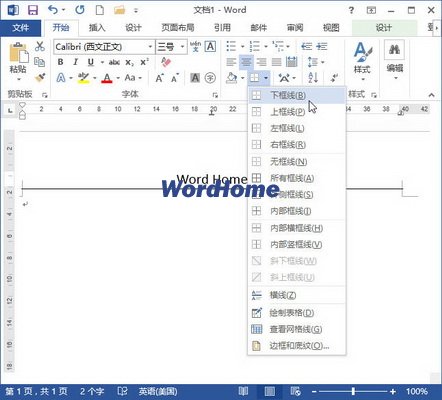The image size is (442, 400).
Task: Choose Top Border (P) from borders menu
Action: click(x=297, y=112)
